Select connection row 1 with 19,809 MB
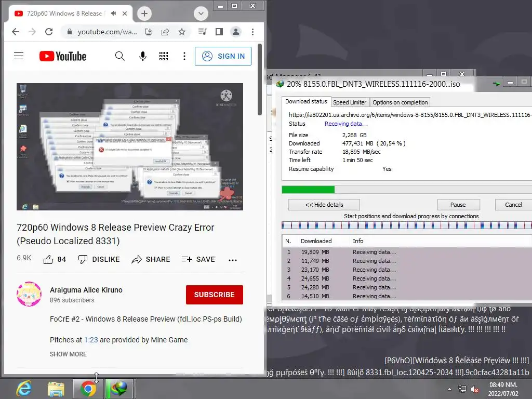 (x=406, y=252)
